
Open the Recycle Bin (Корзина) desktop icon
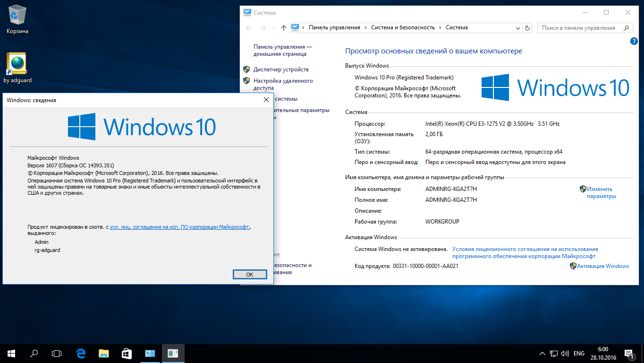(17, 20)
